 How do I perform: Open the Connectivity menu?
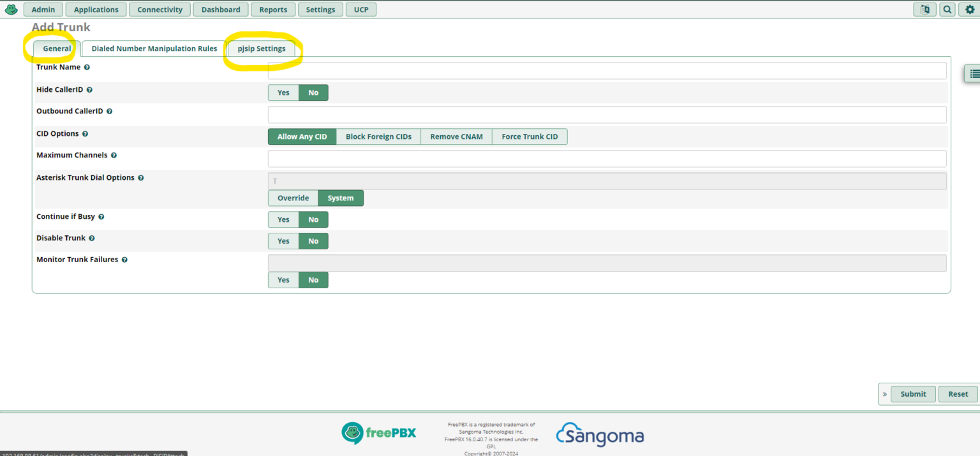(160, 9)
